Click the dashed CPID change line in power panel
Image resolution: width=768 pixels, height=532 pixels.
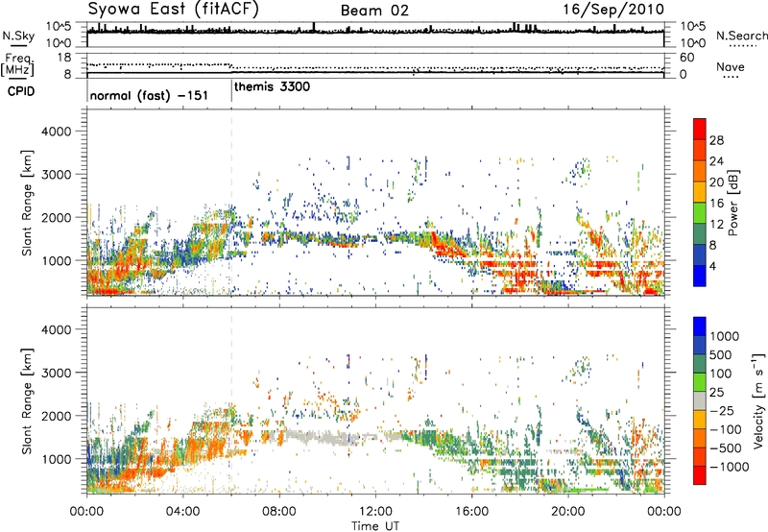pos(231,202)
